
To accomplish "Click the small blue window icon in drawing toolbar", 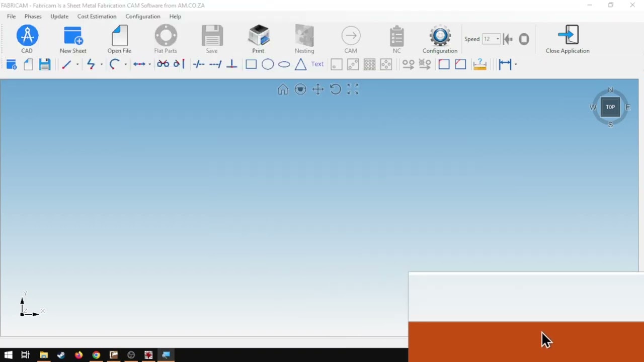I will tap(11, 64).
